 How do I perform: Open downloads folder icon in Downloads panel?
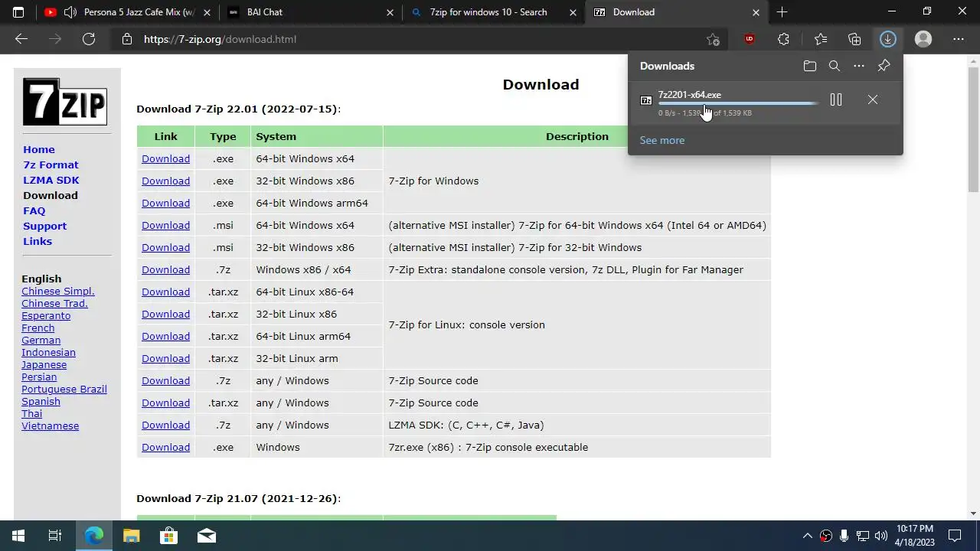pos(810,66)
